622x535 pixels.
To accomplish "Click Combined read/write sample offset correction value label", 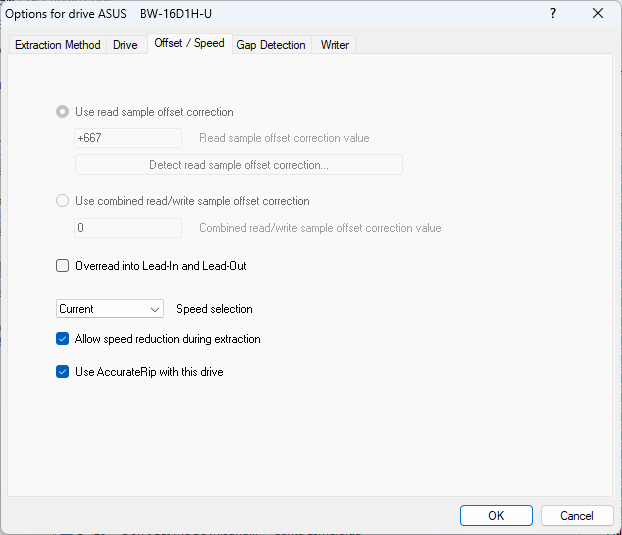I will click(x=320, y=228).
